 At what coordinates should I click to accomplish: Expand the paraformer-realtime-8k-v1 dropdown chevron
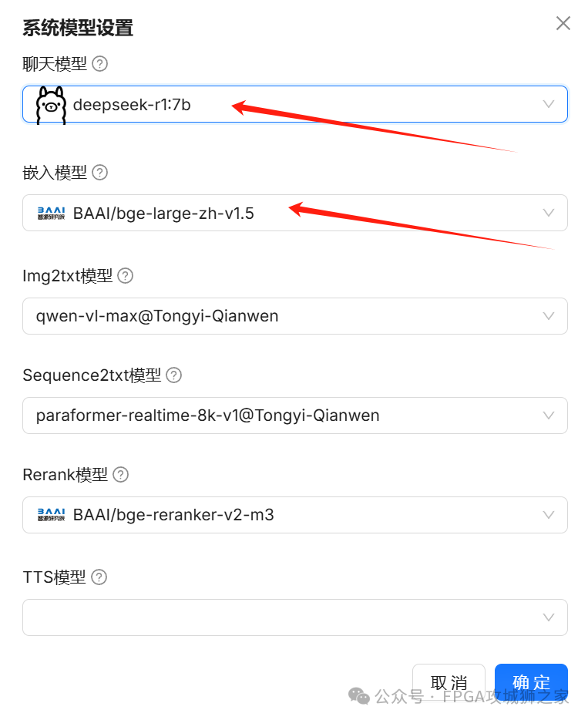549,416
